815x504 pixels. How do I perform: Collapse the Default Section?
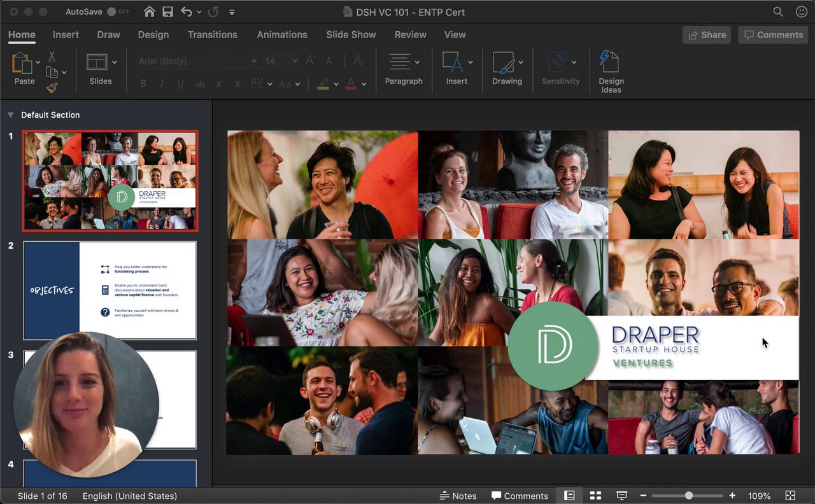[11, 115]
